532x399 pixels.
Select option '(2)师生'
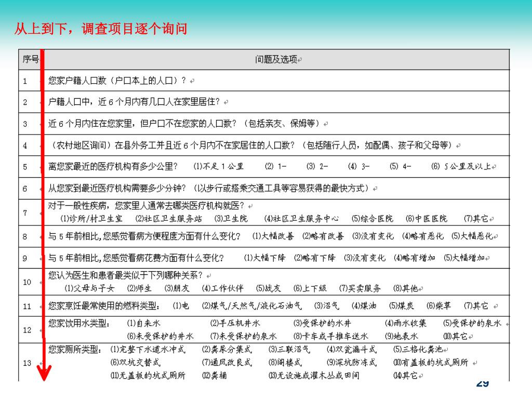pos(139,288)
